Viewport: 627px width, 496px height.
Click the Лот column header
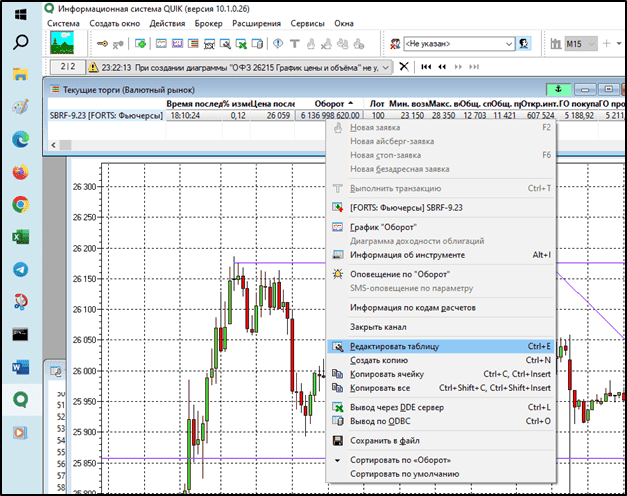coord(377,104)
